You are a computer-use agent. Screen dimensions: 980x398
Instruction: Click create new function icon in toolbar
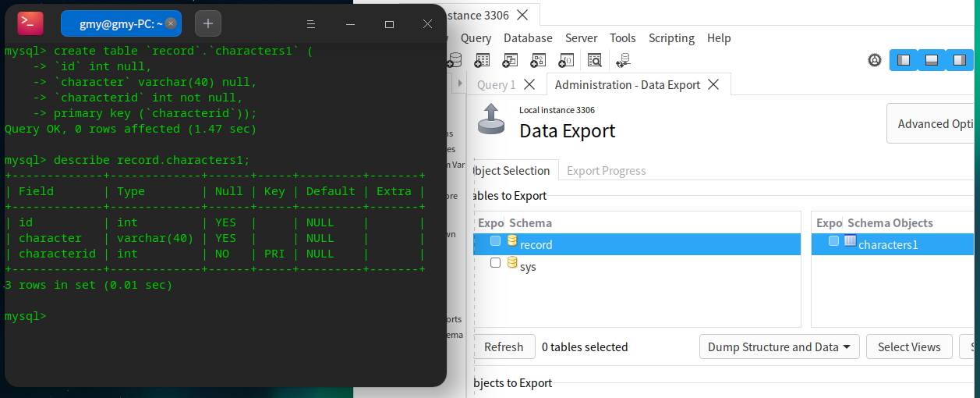(x=566, y=59)
